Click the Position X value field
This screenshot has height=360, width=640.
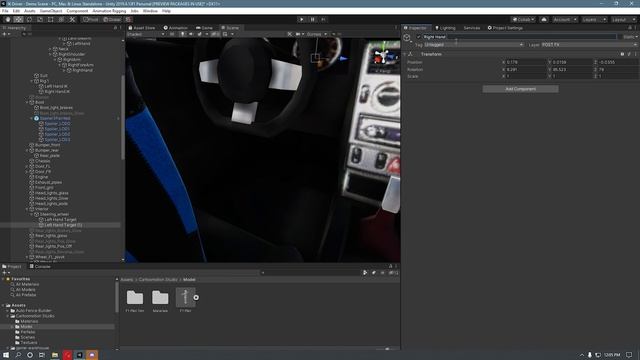[x=526, y=62]
